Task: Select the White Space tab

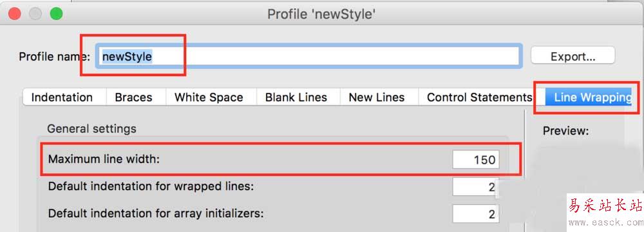Action: pos(209,97)
